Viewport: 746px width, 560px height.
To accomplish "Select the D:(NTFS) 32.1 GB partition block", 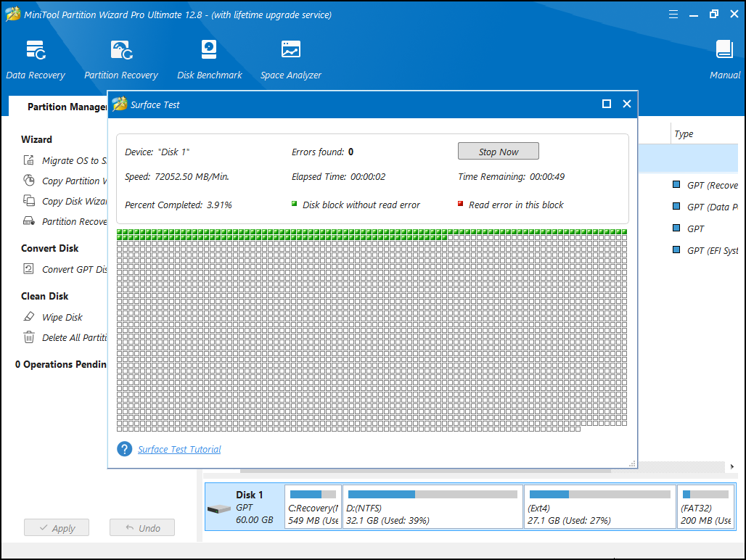I will tap(433, 507).
